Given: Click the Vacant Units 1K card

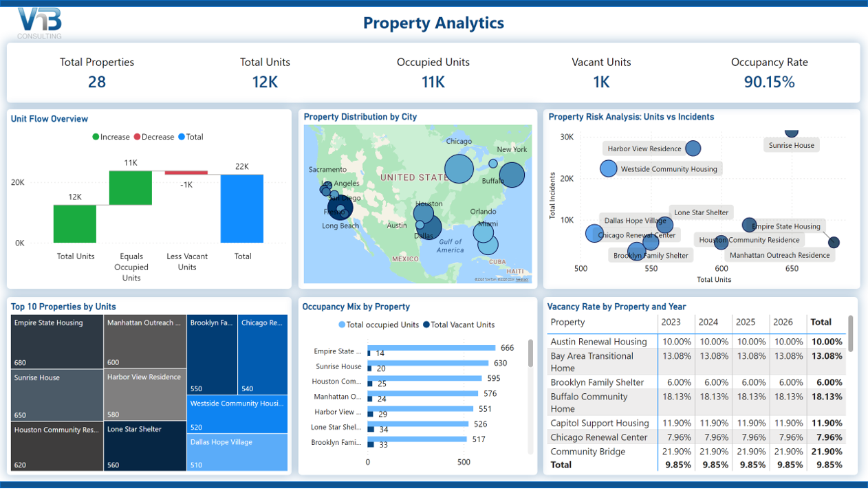Looking at the screenshot, I should pyautogui.click(x=601, y=73).
